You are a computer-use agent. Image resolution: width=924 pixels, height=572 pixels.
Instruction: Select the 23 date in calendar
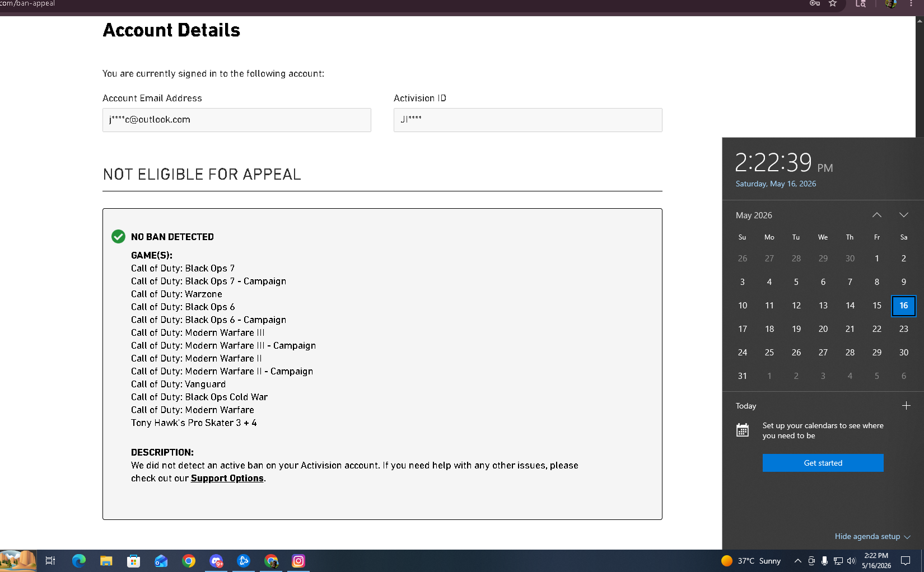point(904,329)
